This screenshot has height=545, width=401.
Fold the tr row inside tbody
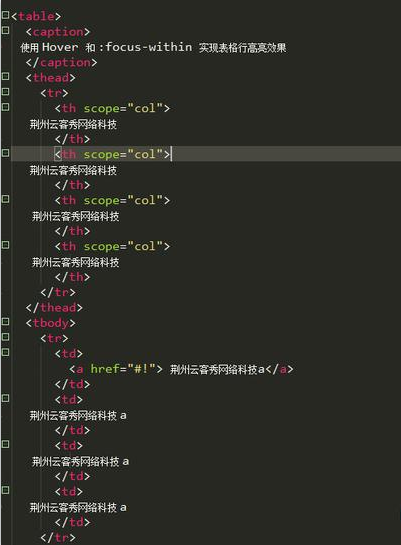[5, 337]
